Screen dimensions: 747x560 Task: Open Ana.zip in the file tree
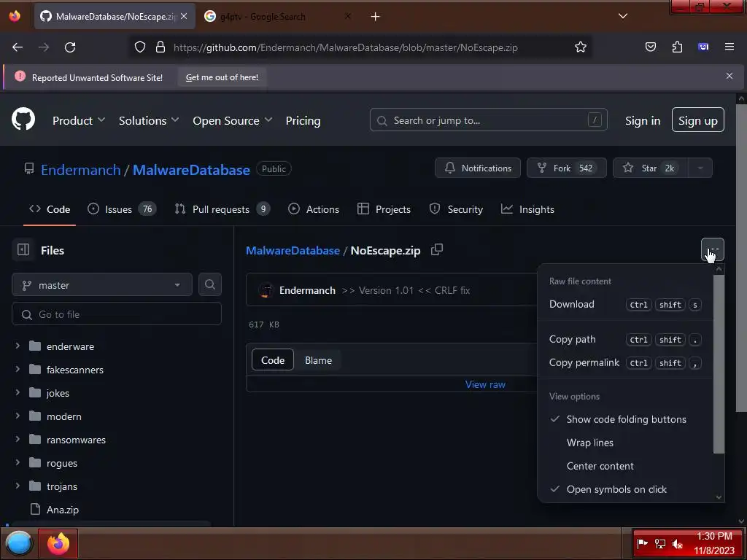[63, 510]
